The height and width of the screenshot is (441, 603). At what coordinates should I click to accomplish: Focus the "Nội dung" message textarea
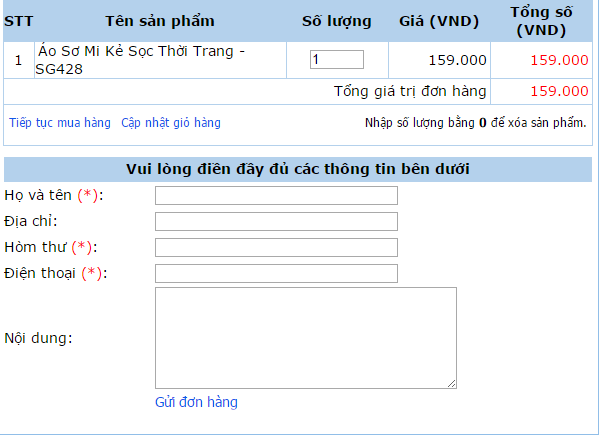(305, 337)
